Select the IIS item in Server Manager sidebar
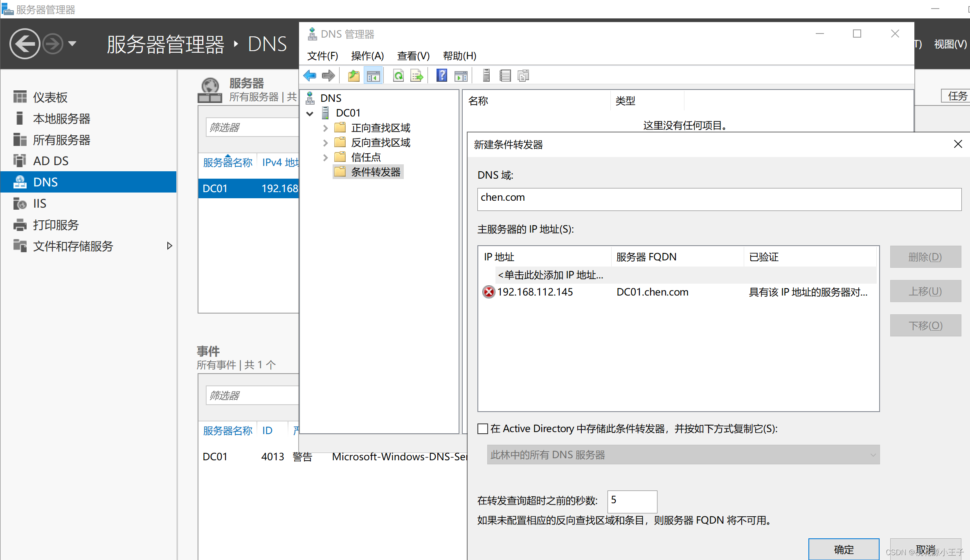This screenshot has height=560, width=970. [39, 203]
